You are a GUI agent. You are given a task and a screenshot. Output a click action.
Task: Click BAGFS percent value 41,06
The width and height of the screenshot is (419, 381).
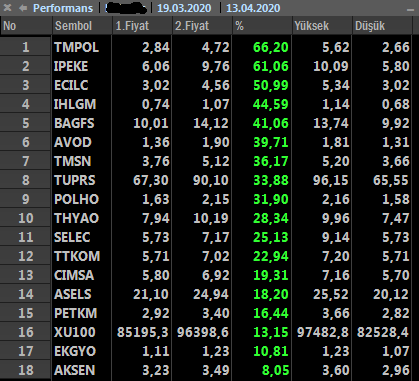point(271,123)
